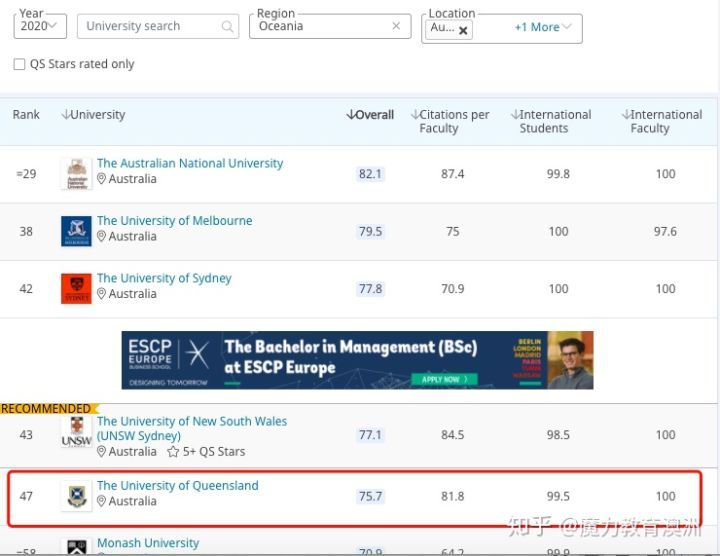Sort by Citations per Faculty column
Image resolution: width=720 pixels, height=556 pixels.
450,121
